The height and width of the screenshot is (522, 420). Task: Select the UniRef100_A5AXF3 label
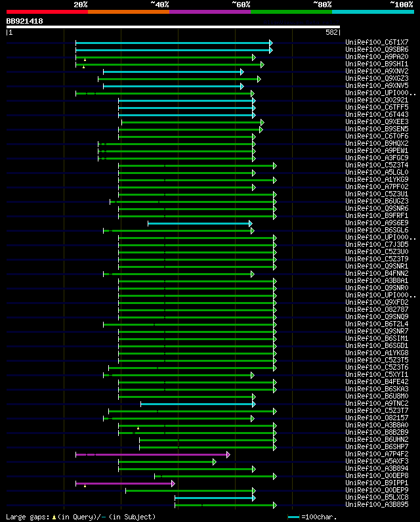(x=377, y=462)
